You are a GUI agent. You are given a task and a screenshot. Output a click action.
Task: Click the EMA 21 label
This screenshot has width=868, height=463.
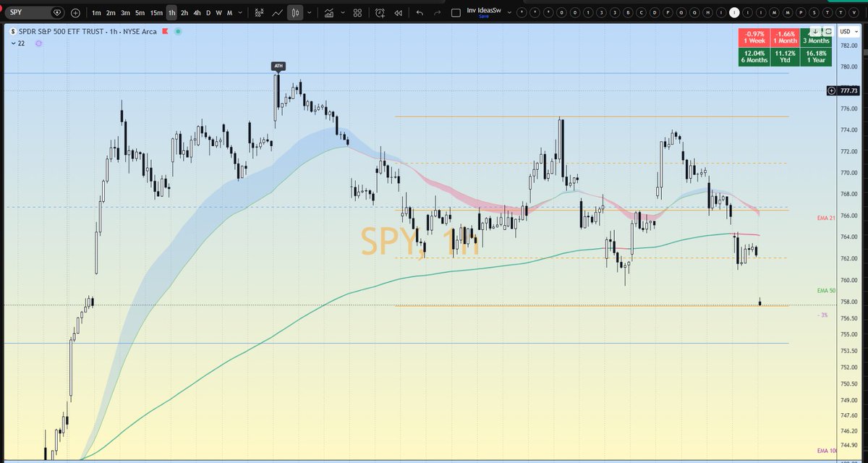coord(826,218)
